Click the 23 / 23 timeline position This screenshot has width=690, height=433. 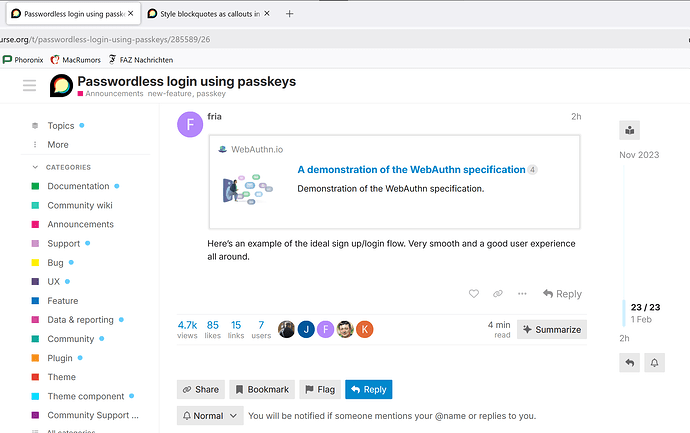coord(645,307)
